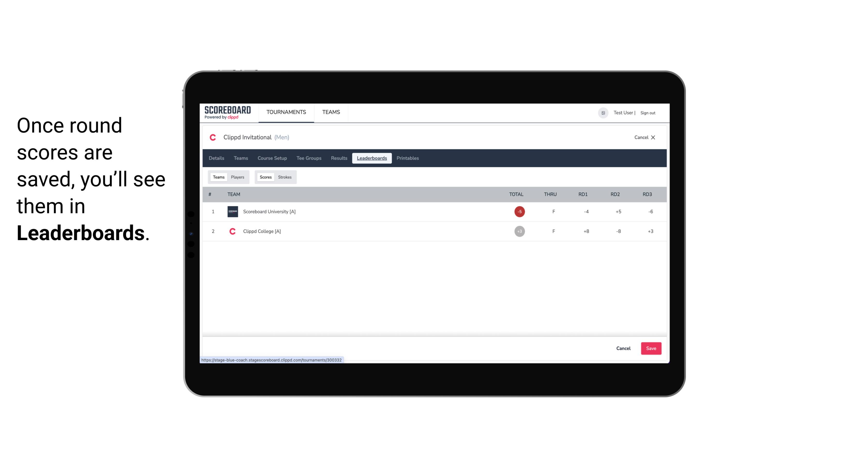Click the TEAMS navigation menu item

[x=331, y=112]
